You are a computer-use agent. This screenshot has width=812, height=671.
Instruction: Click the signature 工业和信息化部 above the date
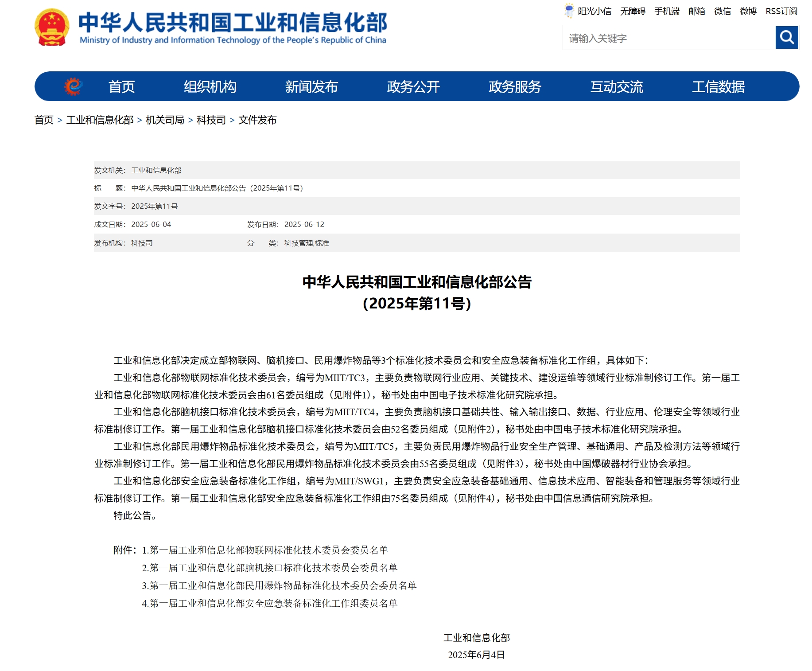[x=477, y=638]
